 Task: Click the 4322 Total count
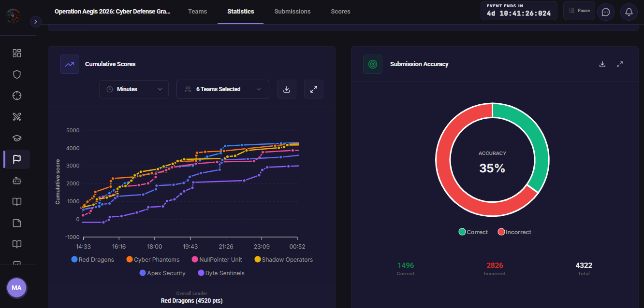(x=584, y=266)
